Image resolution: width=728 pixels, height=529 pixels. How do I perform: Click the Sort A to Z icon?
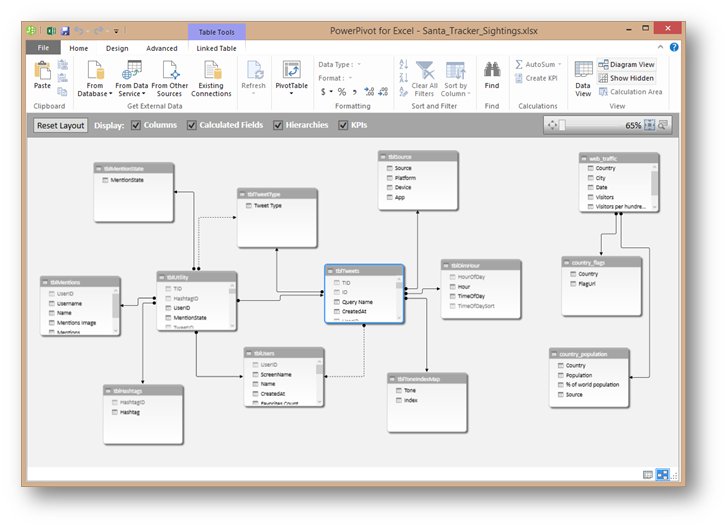(x=403, y=65)
